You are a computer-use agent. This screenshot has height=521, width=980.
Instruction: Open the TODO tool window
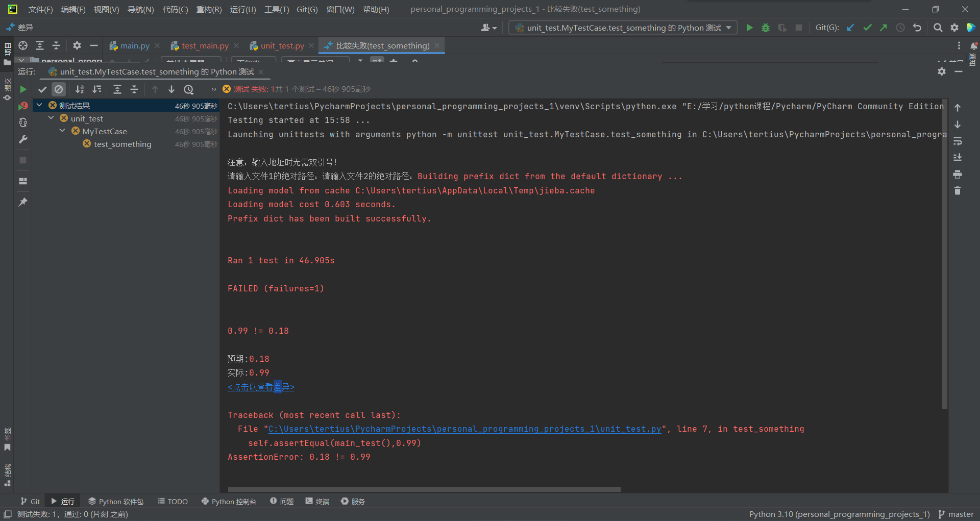click(x=173, y=502)
